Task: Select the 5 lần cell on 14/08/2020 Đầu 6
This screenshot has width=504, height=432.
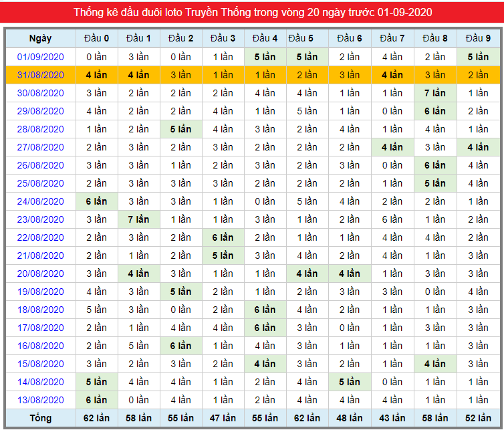Action: click(350, 382)
